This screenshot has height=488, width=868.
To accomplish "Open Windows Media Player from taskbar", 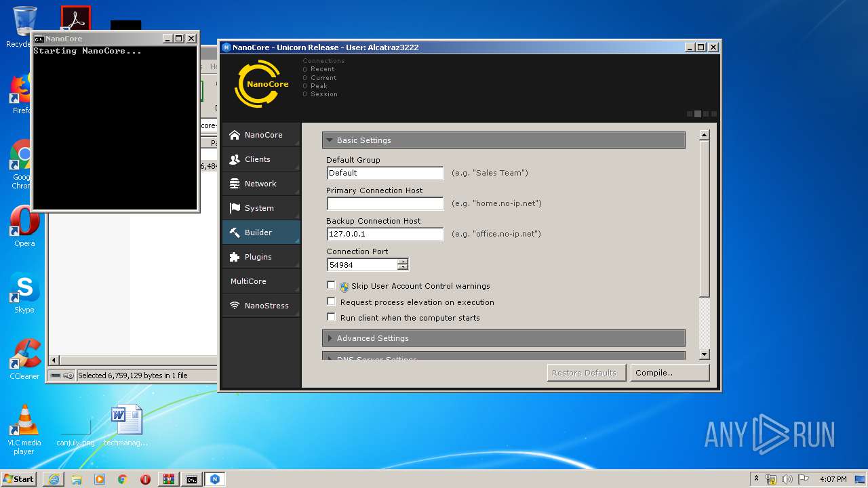I will click(x=100, y=479).
